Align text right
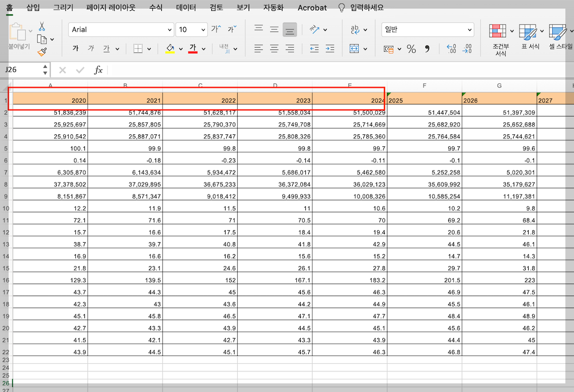 click(x=289, y=48)
